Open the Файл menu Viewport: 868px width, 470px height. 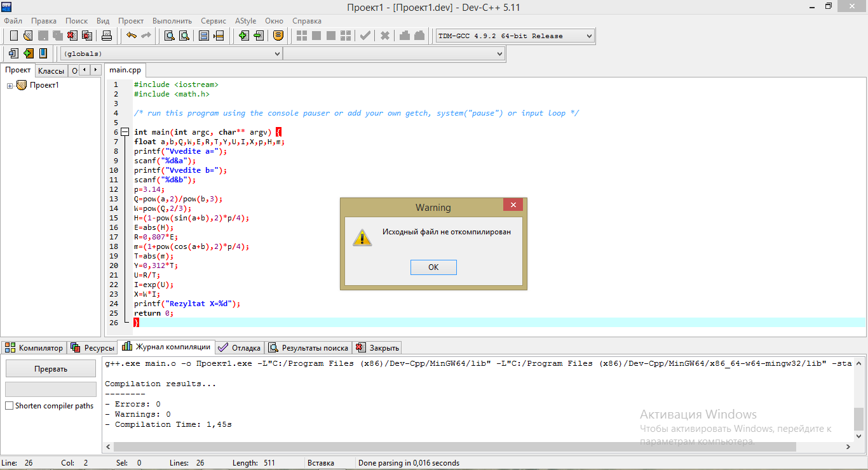click(x=13, y=20)
